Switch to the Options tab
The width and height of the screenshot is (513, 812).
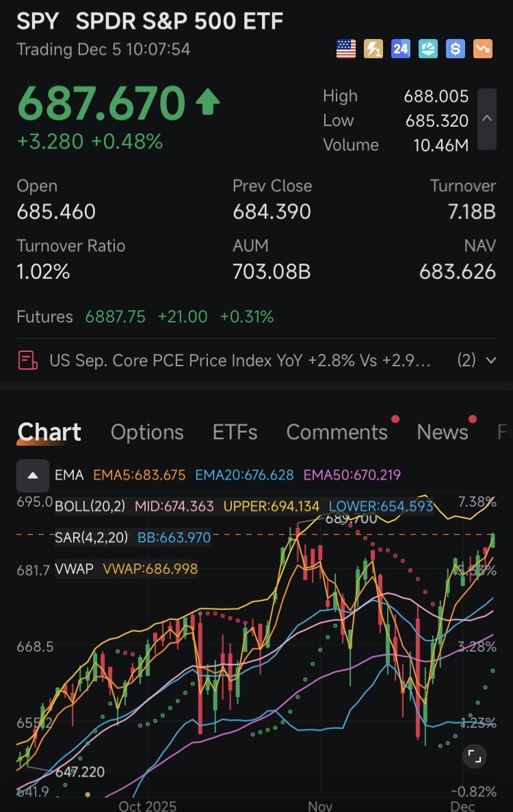147,432
